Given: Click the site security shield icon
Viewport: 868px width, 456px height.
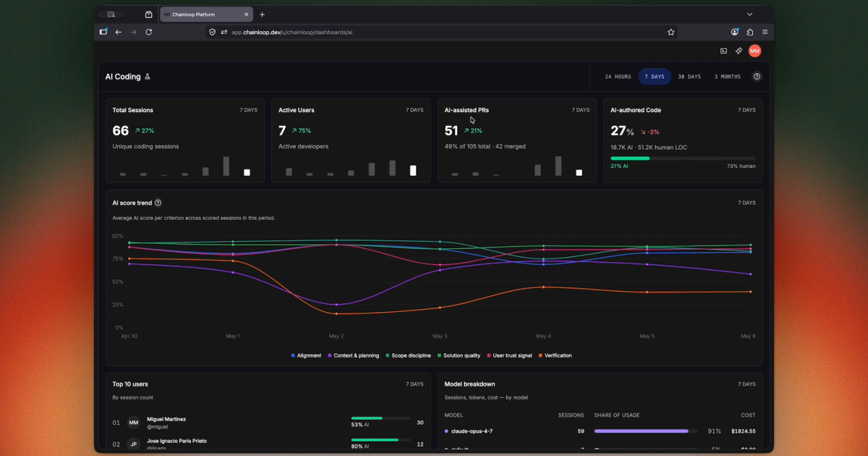Looking at the screenshot, I should coord(212,32).
